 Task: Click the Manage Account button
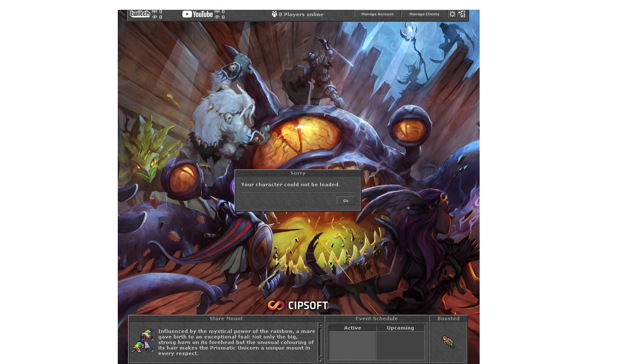[378, 14]
